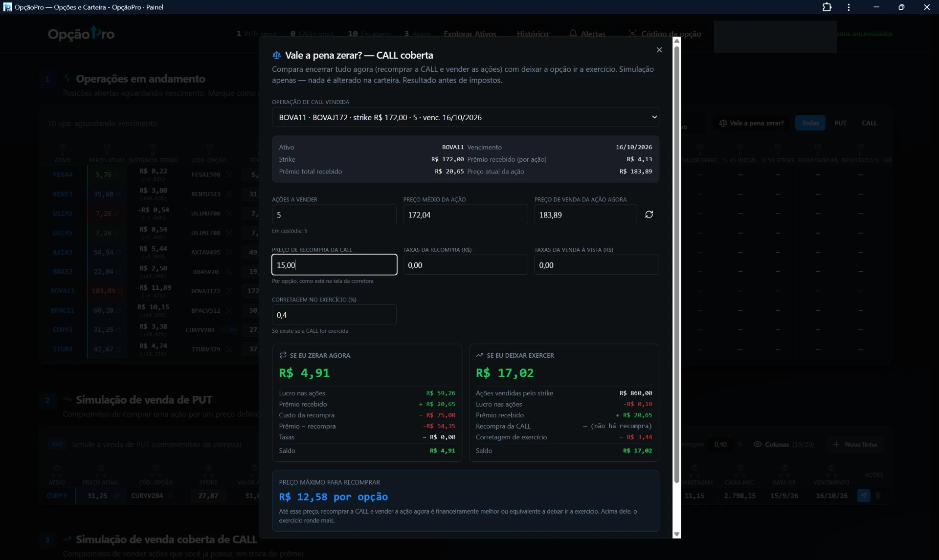Open the Colunas (19/20) column selector
This screenshot has width=939, height=560.
784,444
